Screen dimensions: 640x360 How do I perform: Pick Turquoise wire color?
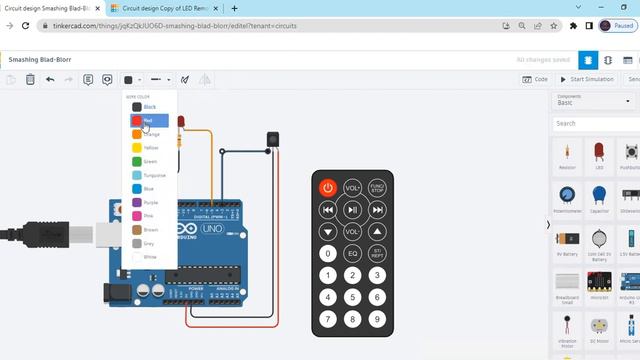[149, 175]
